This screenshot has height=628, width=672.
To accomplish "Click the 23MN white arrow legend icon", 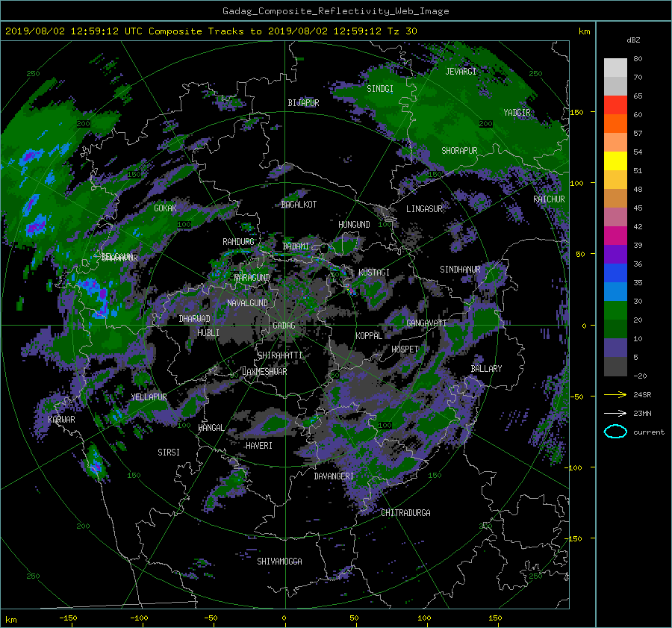I will (x=615, y=413).
